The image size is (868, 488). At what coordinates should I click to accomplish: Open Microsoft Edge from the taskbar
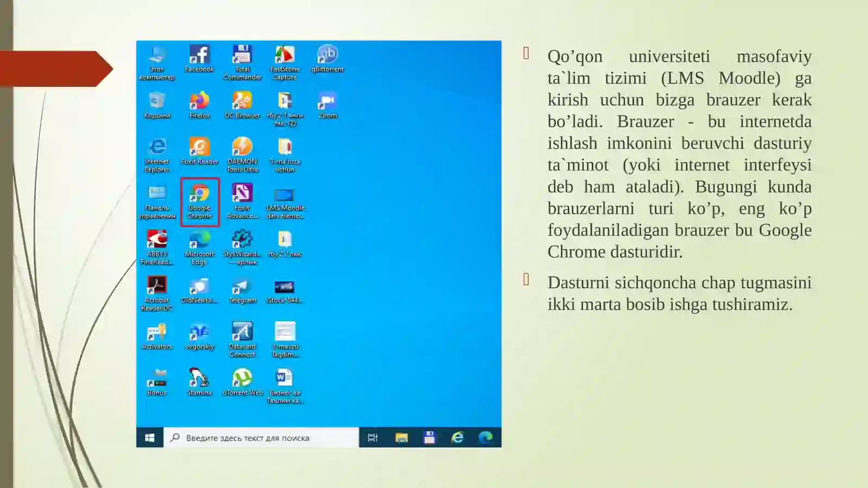[x=486, y=438]
